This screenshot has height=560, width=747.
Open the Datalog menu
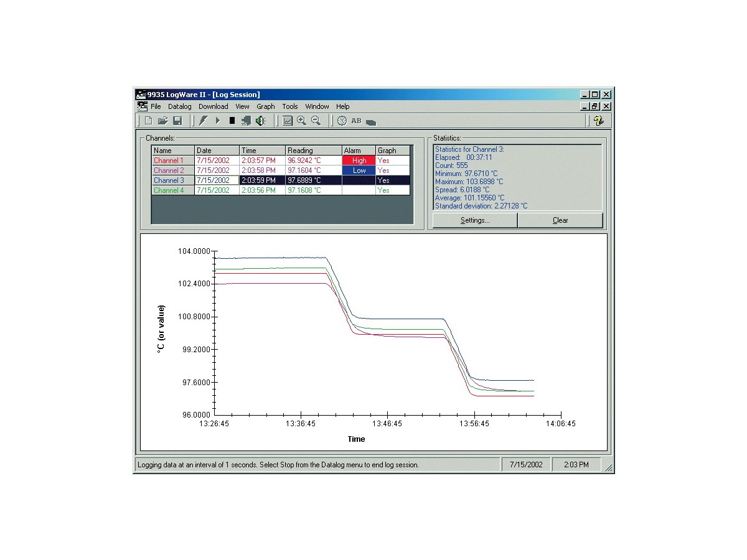pyautogui.click(x=179, y=106)
